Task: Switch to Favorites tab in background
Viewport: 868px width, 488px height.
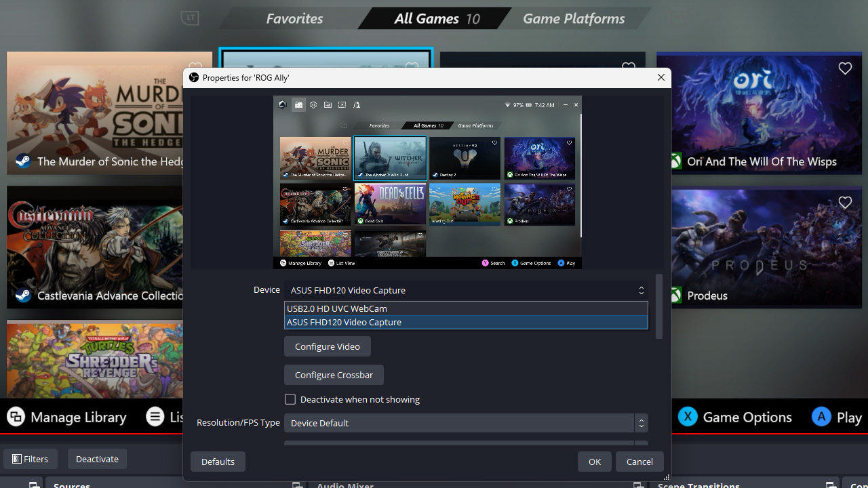Action: tap(295, 18)
